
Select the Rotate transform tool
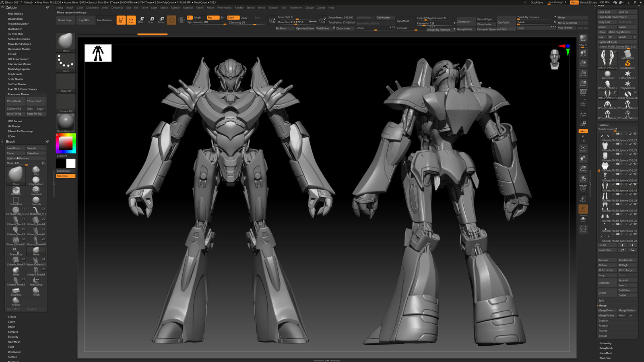coord(161,20)
